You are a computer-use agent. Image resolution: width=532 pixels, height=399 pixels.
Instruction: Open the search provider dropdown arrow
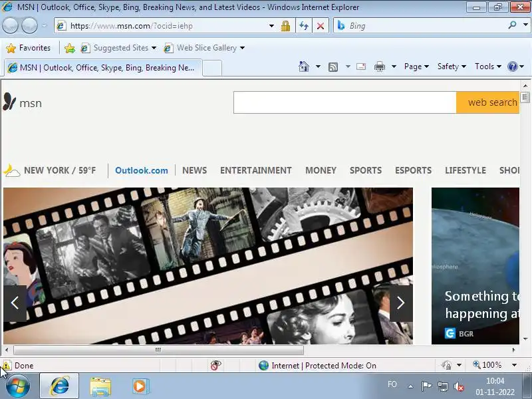point(525,25)
